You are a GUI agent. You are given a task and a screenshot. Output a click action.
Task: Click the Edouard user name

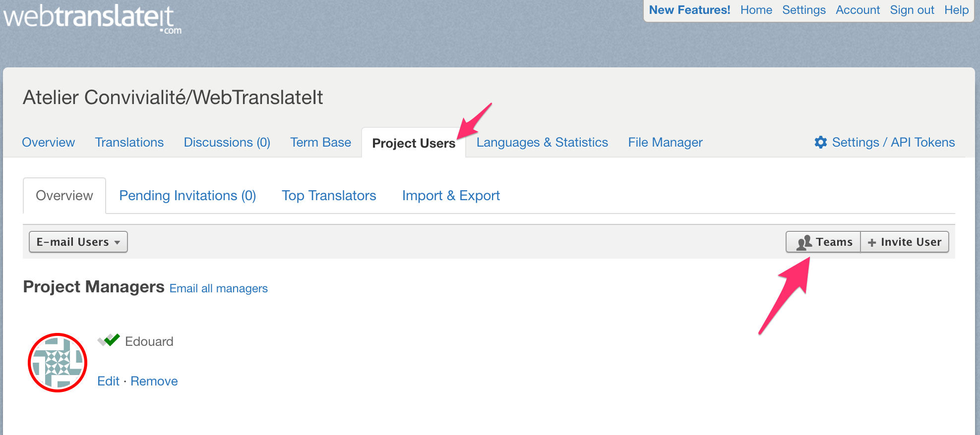tap(149, 341)
